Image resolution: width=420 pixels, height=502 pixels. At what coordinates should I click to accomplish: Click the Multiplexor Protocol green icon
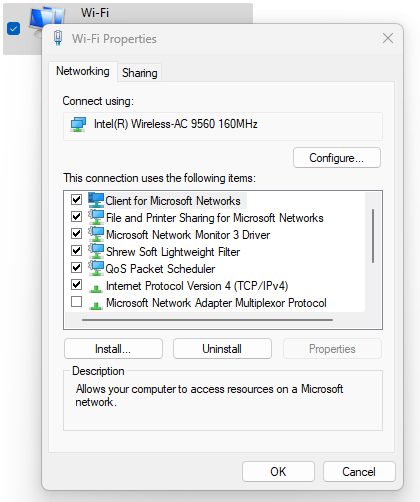(96, 305)
